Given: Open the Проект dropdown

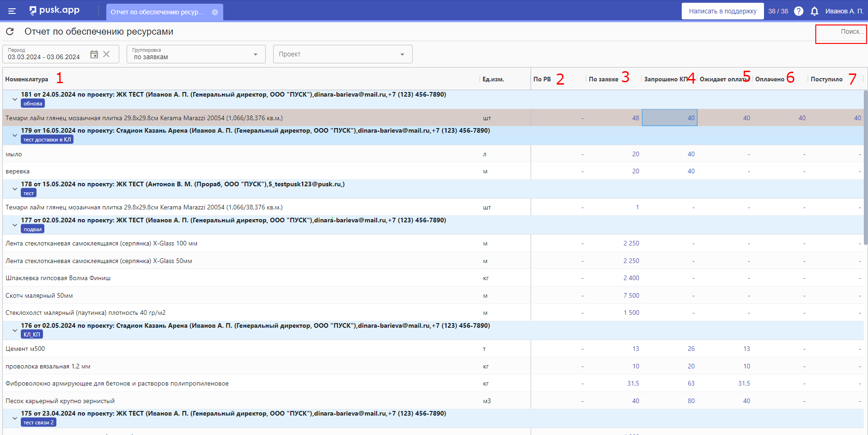Looking at the screenshot, I should coord(342,54).
